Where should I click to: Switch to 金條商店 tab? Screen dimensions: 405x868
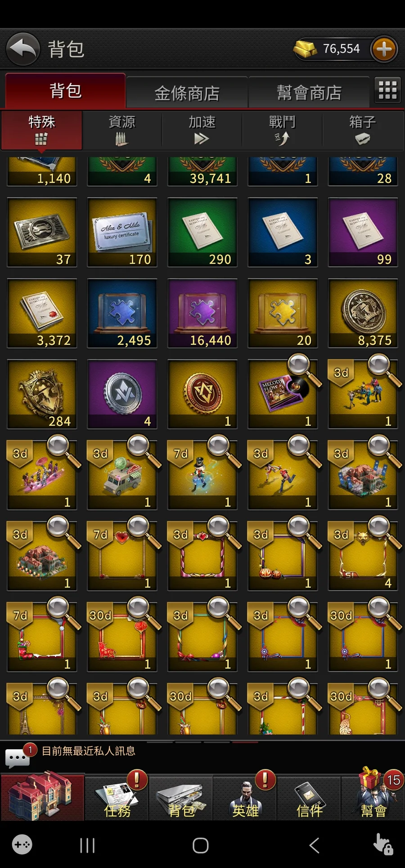coord(187,93)
